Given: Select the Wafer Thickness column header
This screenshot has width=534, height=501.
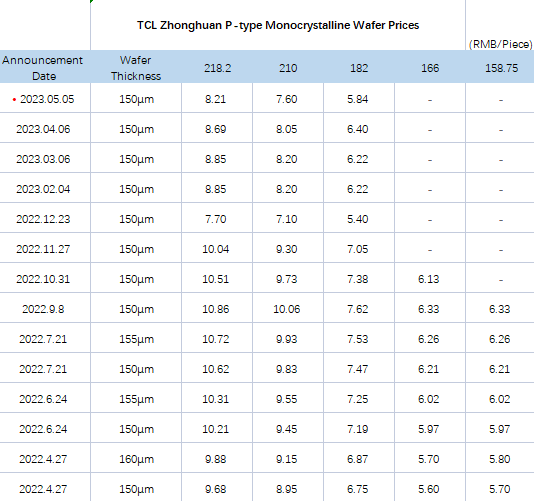Looking at the screenshot, I should coord(136,68).
